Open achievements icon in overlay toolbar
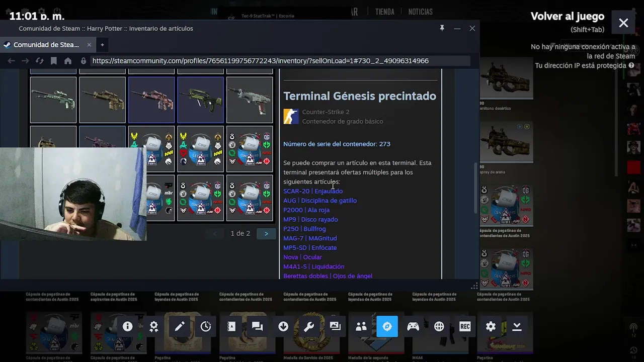This screenshot has height=362, width=644. coord(153,326)
